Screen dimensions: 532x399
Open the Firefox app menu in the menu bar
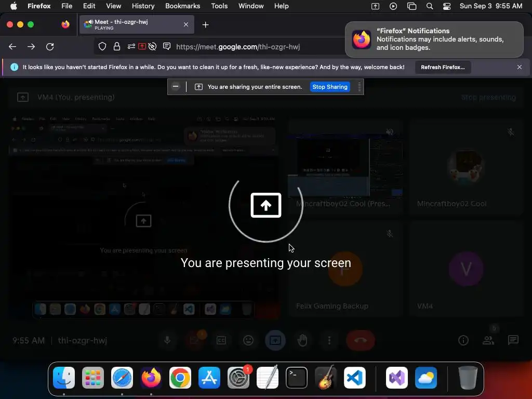pyautogui.click(x=39, y=6)
